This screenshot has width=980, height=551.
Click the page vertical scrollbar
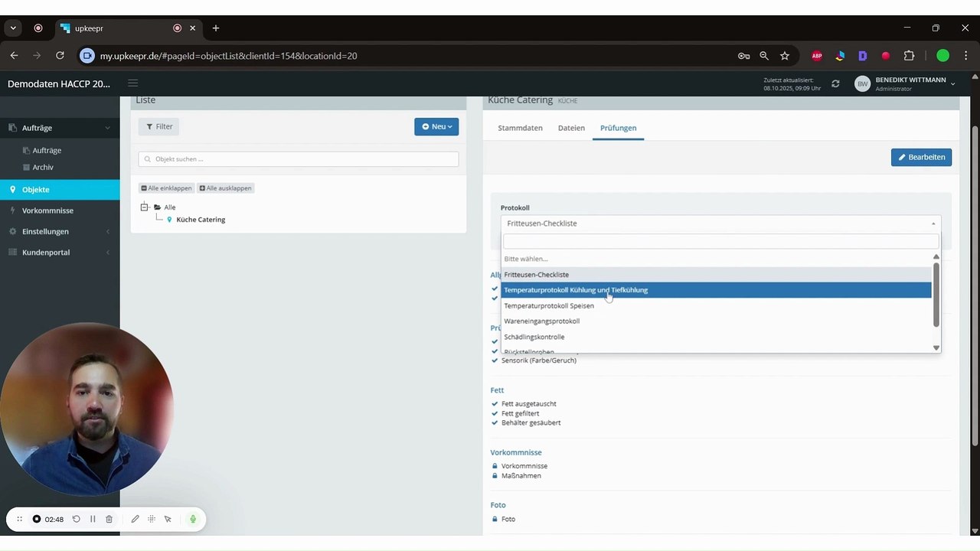point(975,287)
